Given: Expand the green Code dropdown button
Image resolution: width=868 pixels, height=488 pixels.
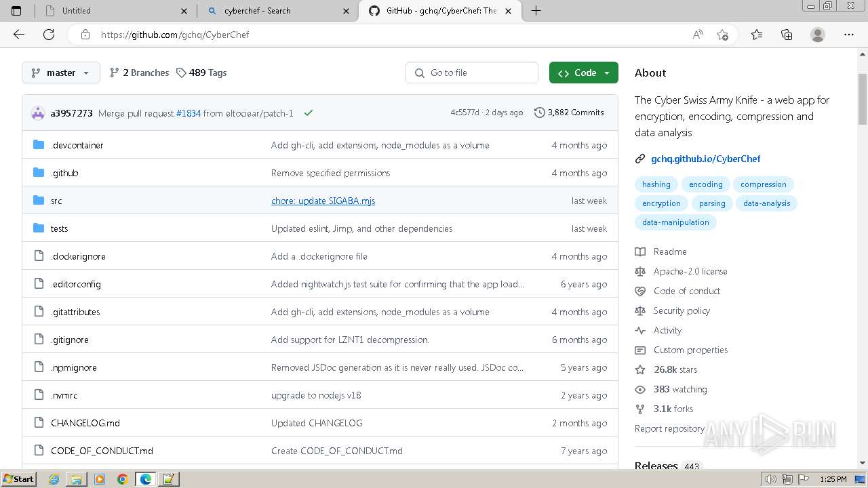Looking at the screenshot, I should (x=584, y=73).
